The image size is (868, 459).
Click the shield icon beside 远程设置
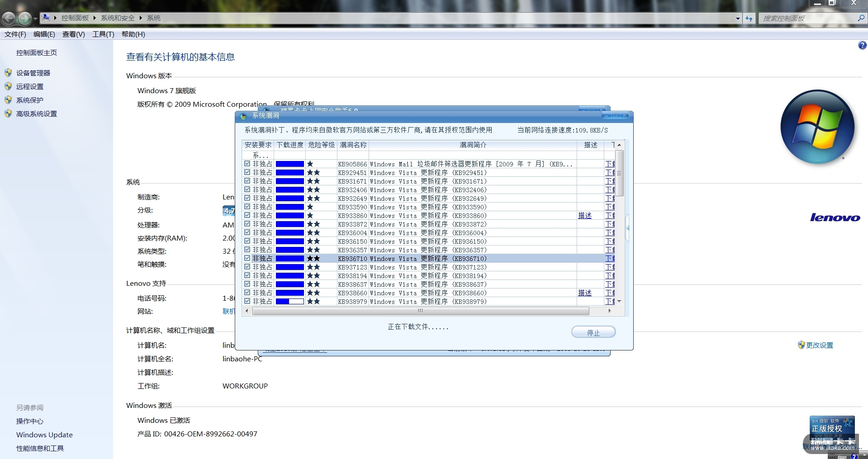click(x=8, y=86)
